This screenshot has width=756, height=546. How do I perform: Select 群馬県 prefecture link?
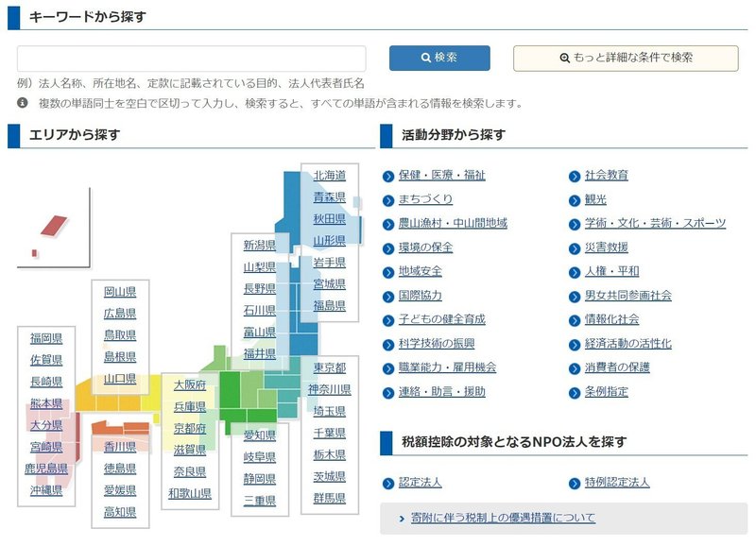[x=330, y=498]
